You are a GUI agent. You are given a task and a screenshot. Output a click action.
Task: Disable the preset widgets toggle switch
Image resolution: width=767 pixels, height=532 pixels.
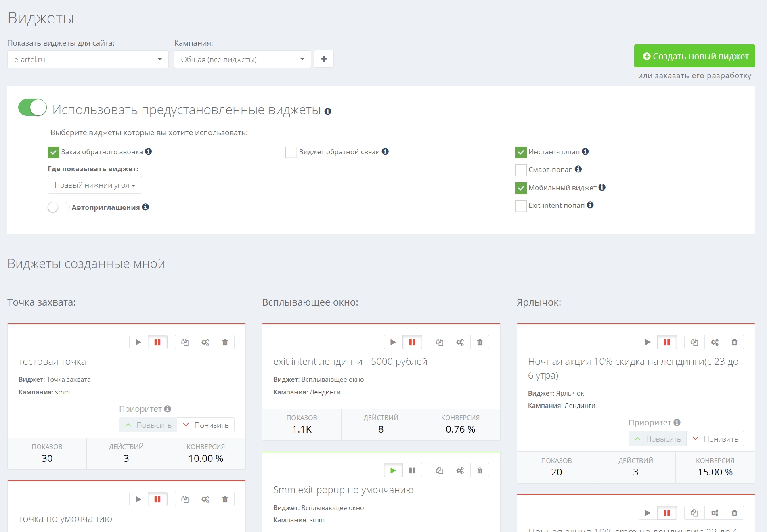pos(33,108)
